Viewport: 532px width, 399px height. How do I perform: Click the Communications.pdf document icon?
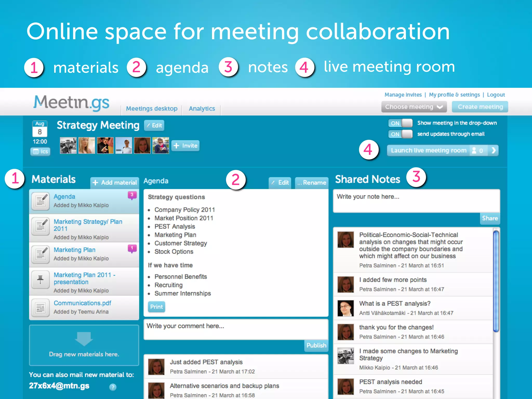(41, 308)
